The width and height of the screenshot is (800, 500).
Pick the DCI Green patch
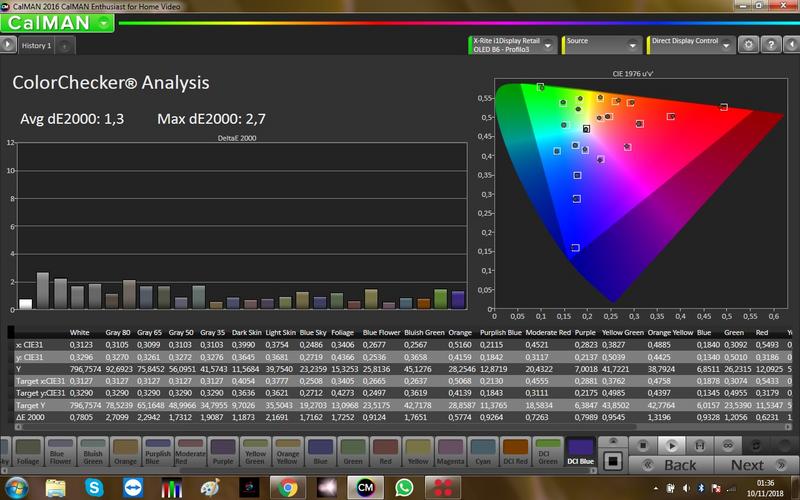pos(548,452)
